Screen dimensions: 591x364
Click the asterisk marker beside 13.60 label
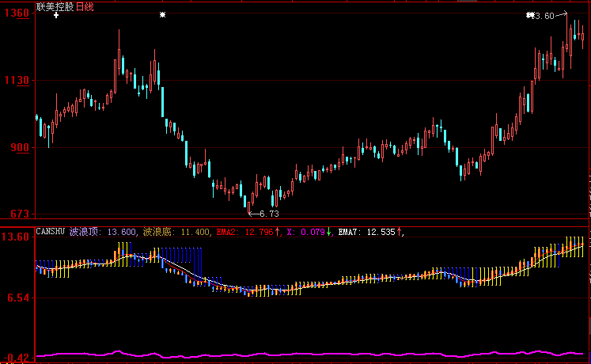529,16
